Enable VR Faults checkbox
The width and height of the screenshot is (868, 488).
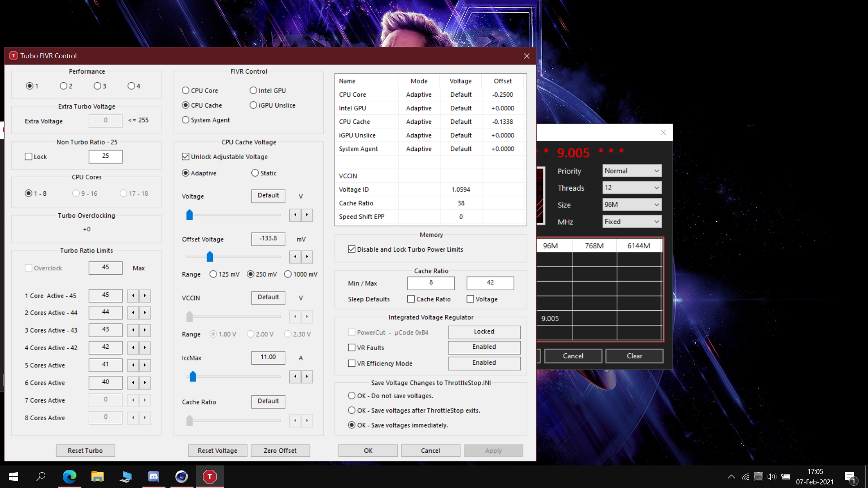tap(366, 347)
